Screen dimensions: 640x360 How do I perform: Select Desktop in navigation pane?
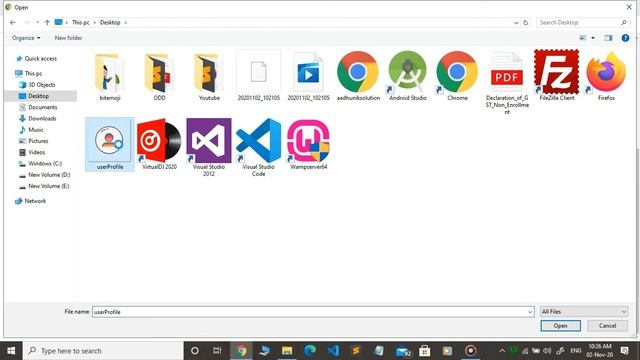click(40, 96)
